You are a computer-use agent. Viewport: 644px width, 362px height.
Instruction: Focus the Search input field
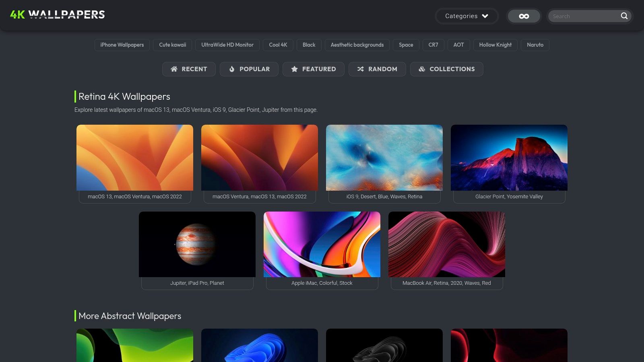coord(584,16)
